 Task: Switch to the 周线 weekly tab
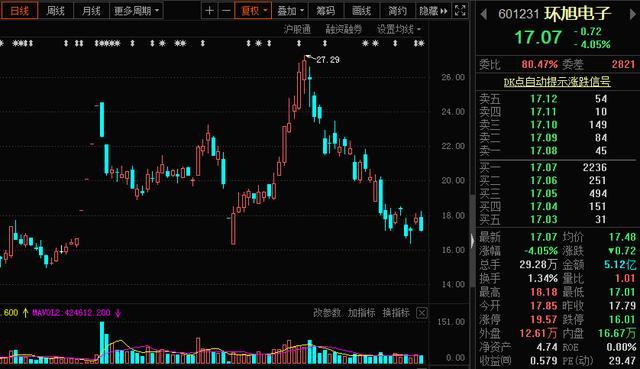click(56, 11)
